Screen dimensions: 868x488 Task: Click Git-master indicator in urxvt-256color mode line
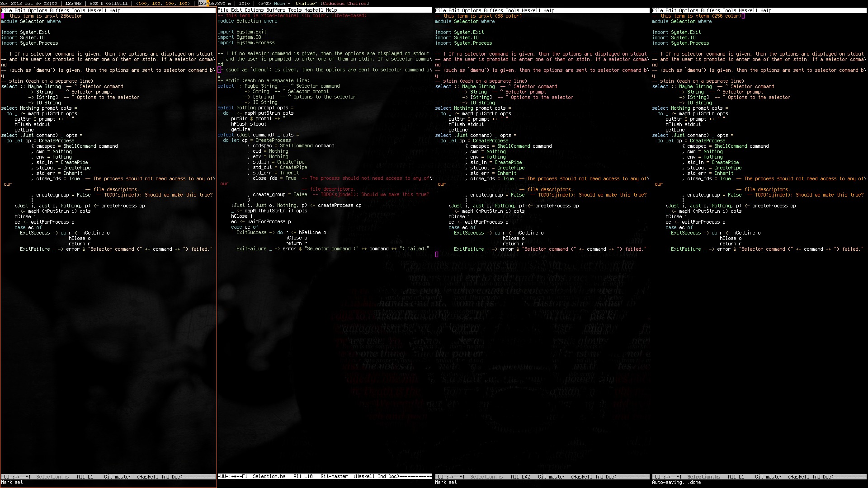tap(118, 477)
